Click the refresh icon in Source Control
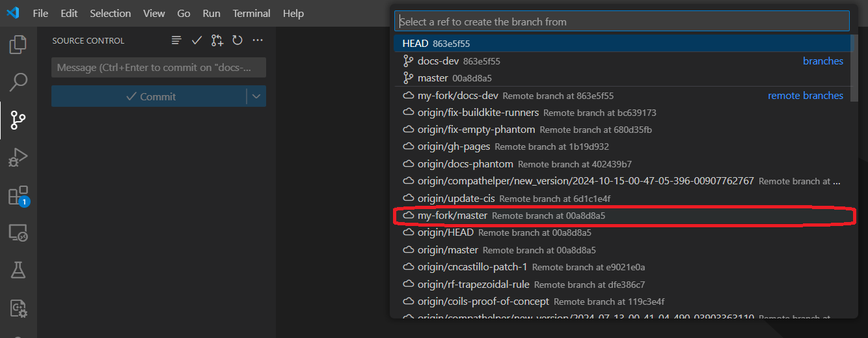 click(237, 40)
